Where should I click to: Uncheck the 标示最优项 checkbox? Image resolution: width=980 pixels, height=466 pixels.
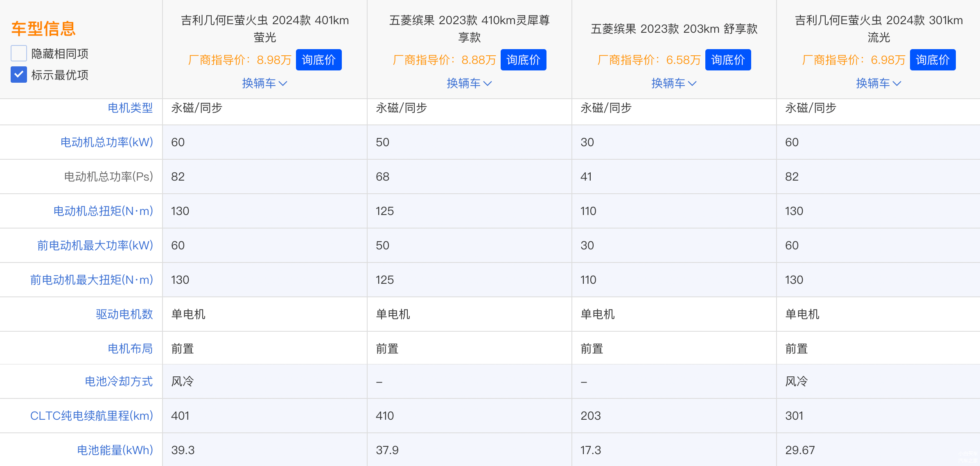tap(19, 75)
